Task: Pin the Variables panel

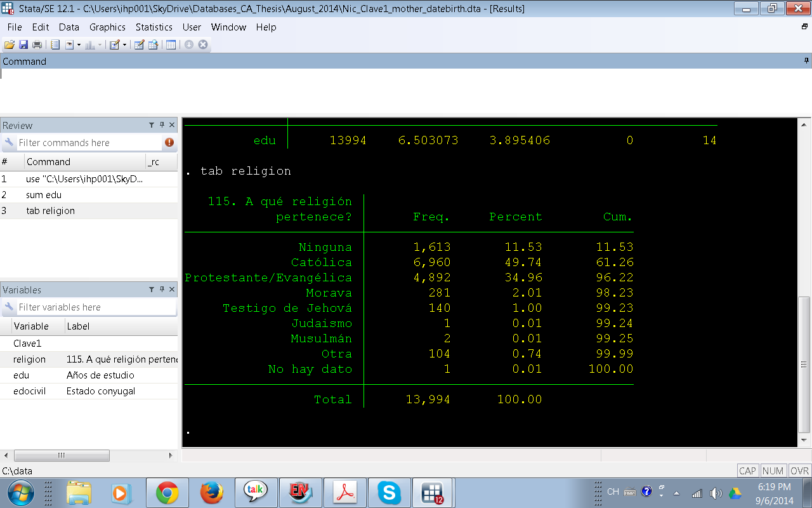Action: coord(162,290)
